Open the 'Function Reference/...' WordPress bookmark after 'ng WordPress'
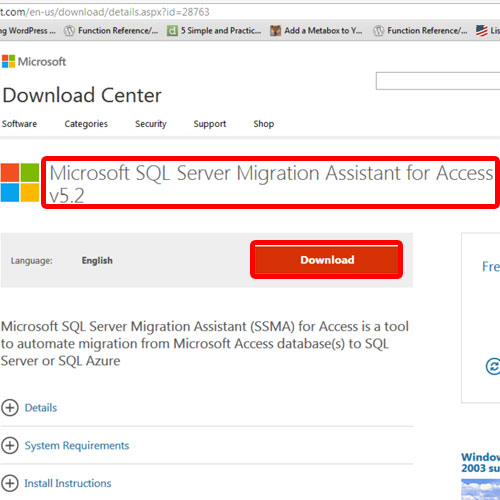Image resolution: width=500 pixels, height=500 pixels. [x=111, y=31]
